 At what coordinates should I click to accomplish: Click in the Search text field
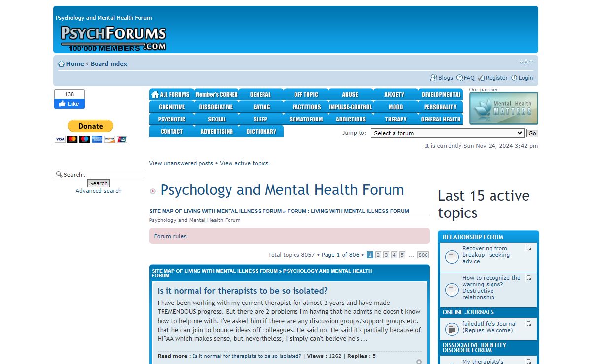[x=101, y=175]
